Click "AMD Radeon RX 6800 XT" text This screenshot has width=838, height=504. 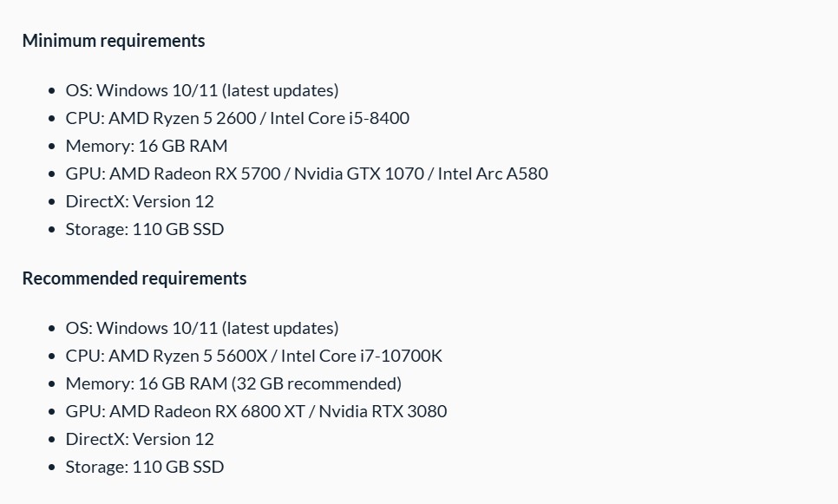point(207,411)
